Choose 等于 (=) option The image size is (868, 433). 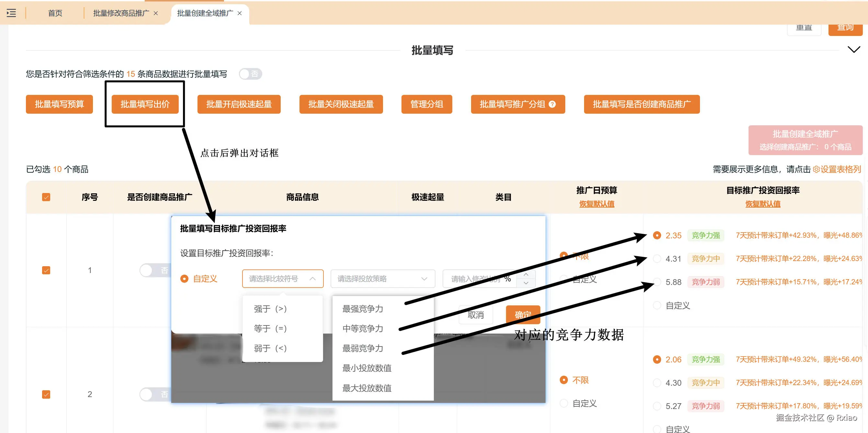click(282, 328)
